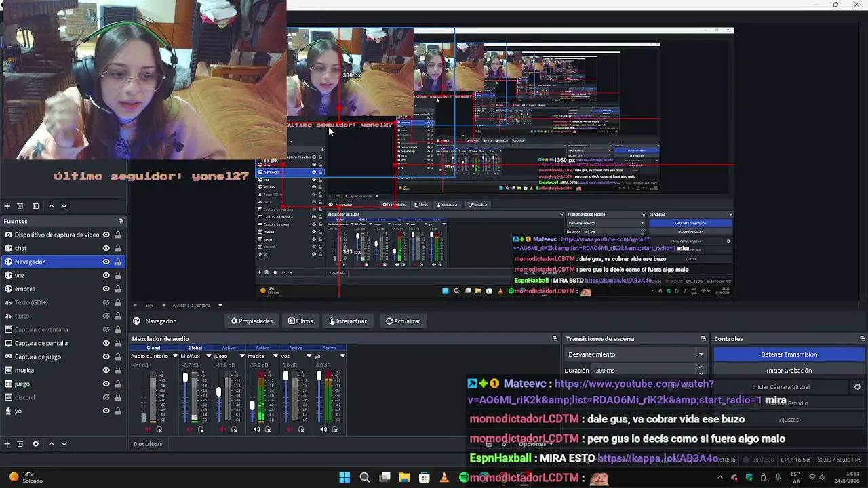Viewport: 868px width, 488px height.
Task: Click the Interactuar button
Action: [x=348, y=321]
